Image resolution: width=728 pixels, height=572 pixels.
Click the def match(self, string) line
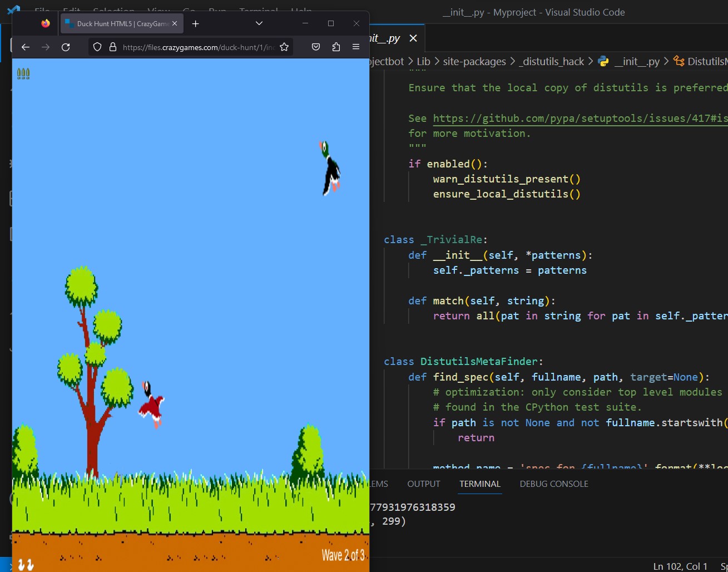click(482, 301)
